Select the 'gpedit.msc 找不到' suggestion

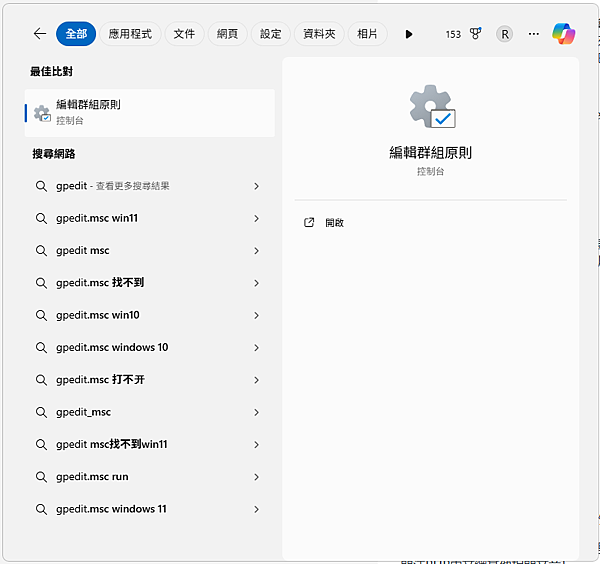150,283
